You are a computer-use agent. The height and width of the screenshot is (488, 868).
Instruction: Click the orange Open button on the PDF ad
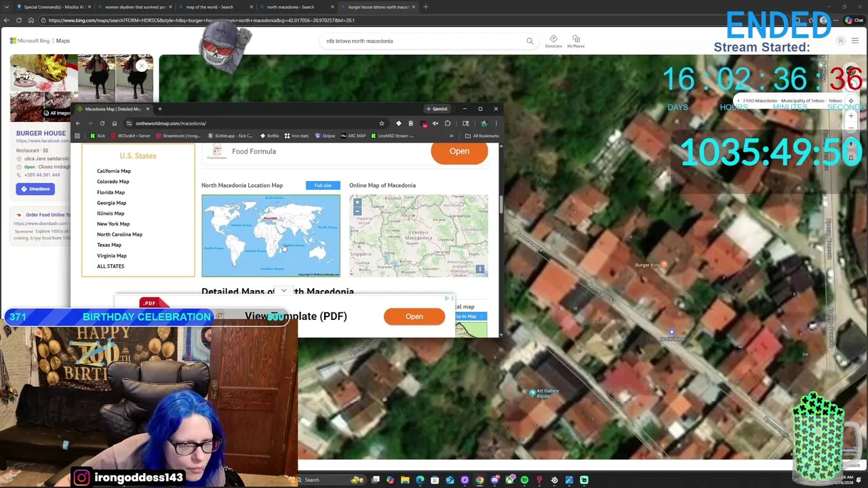click(414, 317)
